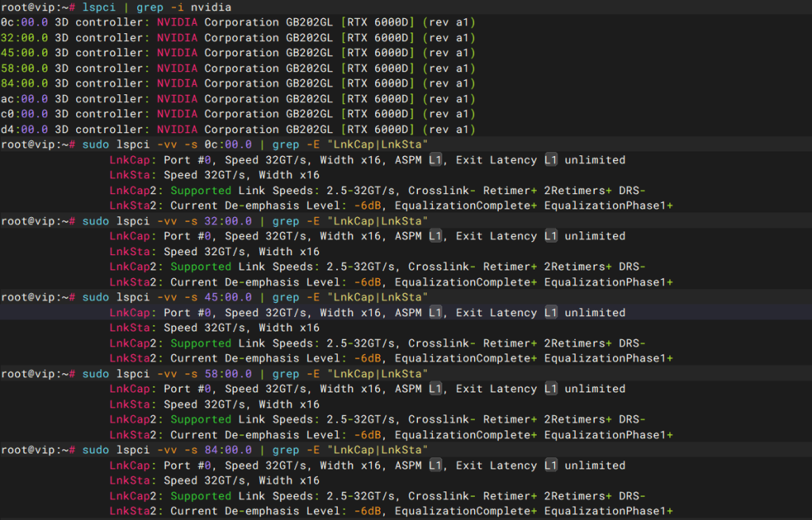Viewport: 812px width, 520px height.
Task: Select the 3D controller row for c0:00.0
Action: click(238, 114)
